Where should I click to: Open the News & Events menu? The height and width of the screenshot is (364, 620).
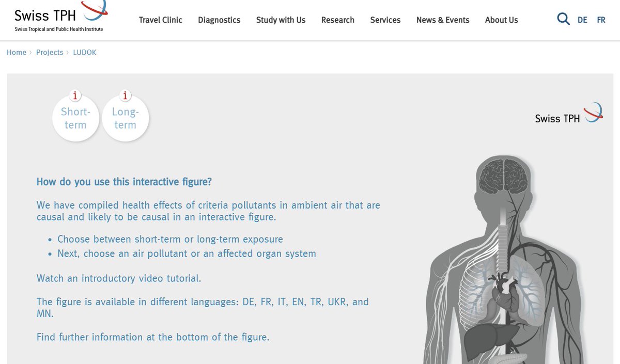point(443,20)
